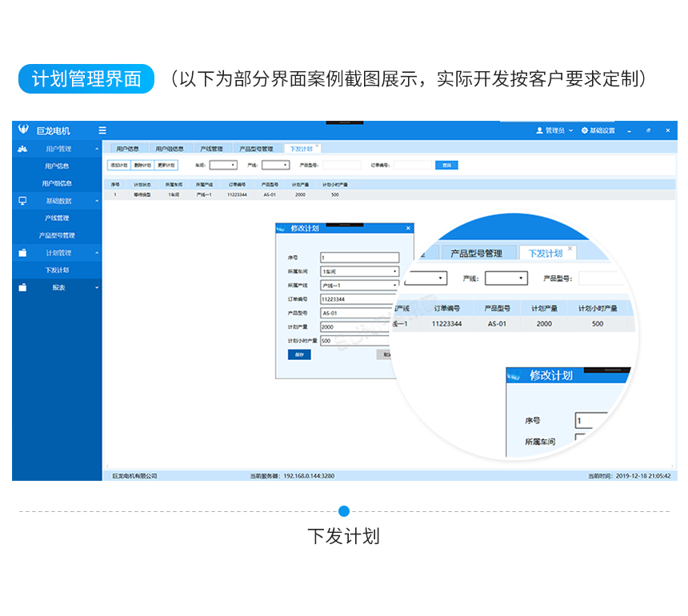Click the hamburger menu icon in top bar

(x=102, y=130)
